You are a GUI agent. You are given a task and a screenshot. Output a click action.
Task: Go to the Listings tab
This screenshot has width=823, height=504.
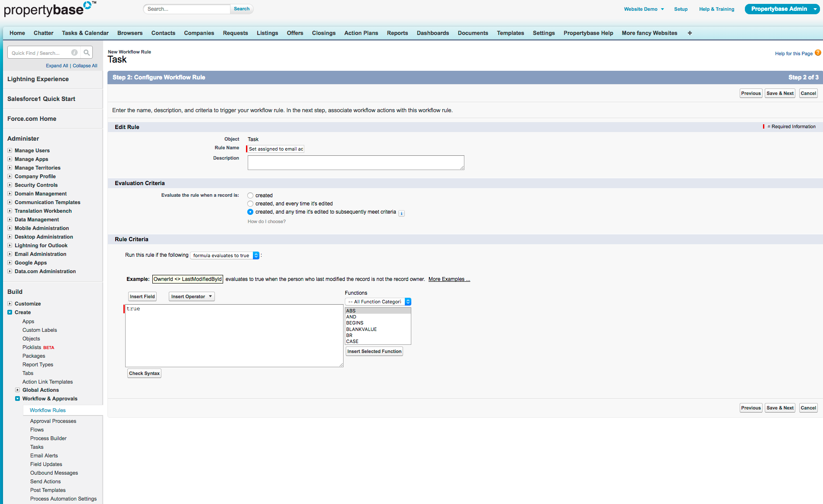[267, 33]
